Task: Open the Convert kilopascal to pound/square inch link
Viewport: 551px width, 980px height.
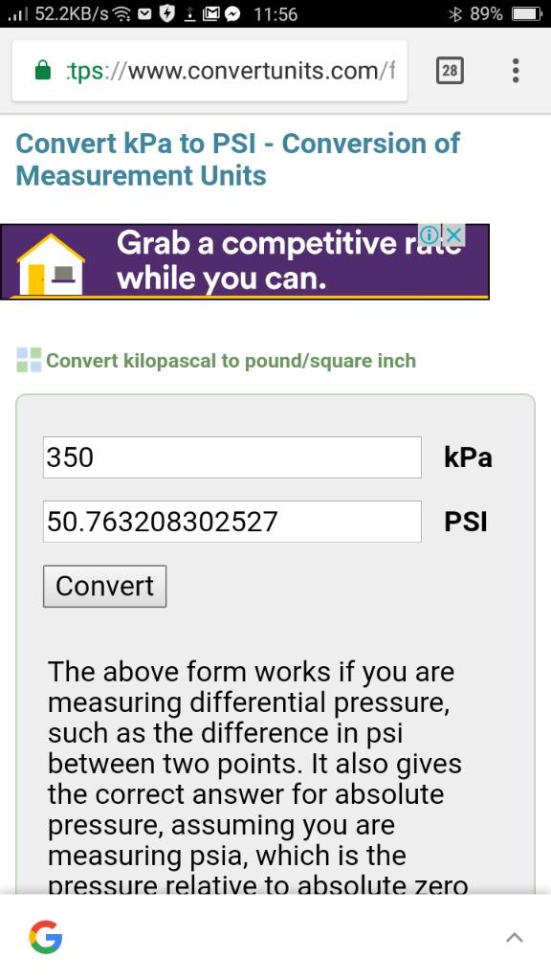Action: 231,361
